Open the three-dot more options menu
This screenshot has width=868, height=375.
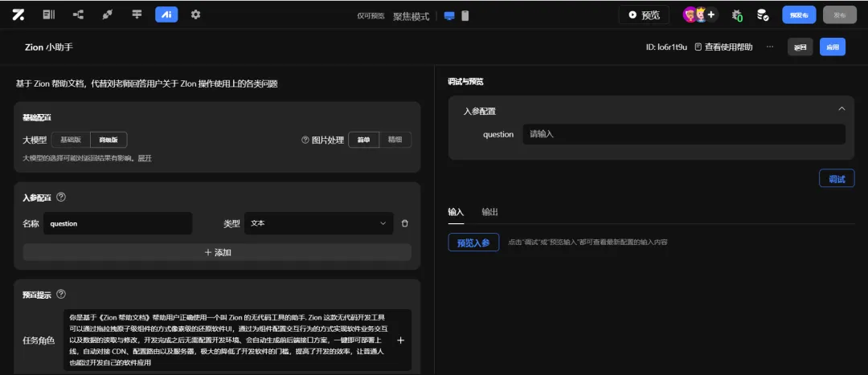(769, 47)
